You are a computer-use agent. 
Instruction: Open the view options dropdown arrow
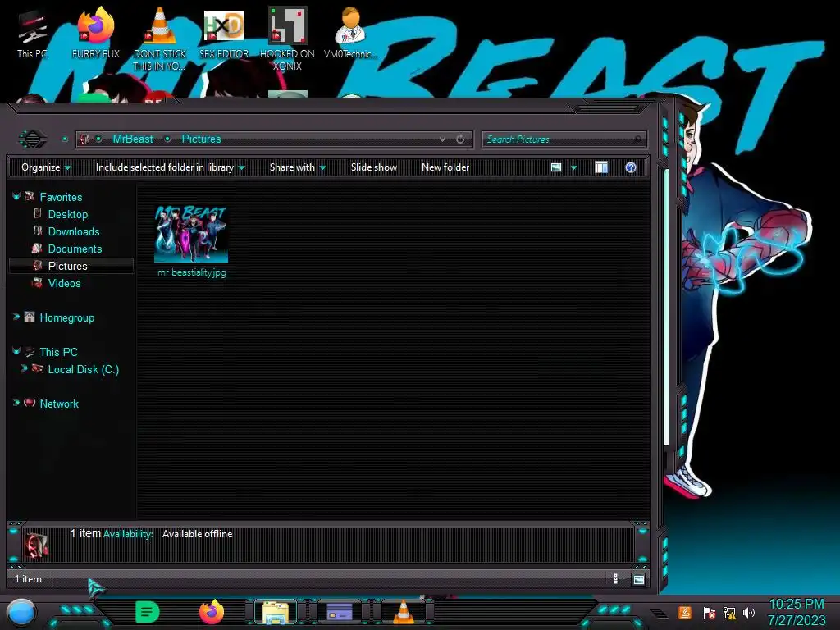(573, 167)
